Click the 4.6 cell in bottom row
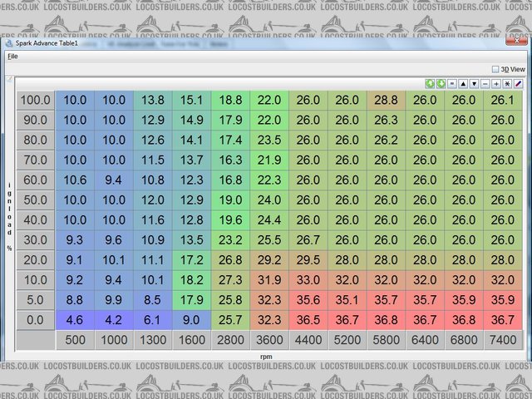Image resolution: width=532 pixels, height=399 pixels. (75, 319)
